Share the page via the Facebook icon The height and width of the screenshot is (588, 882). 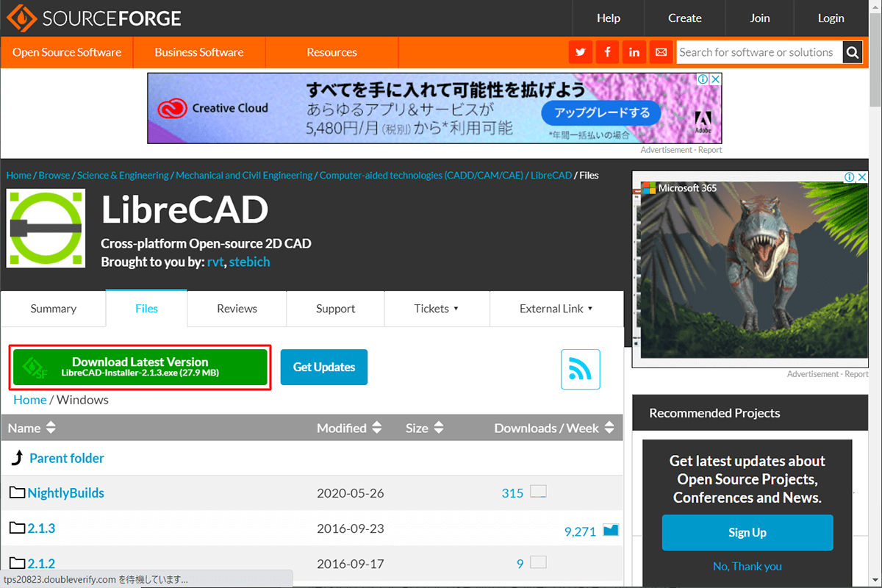[607, 52]
